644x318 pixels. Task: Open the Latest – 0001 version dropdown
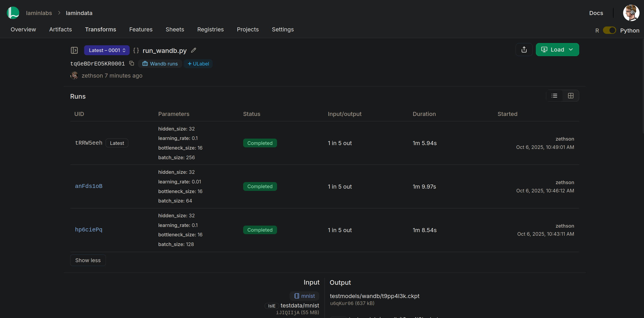point(107,50)
